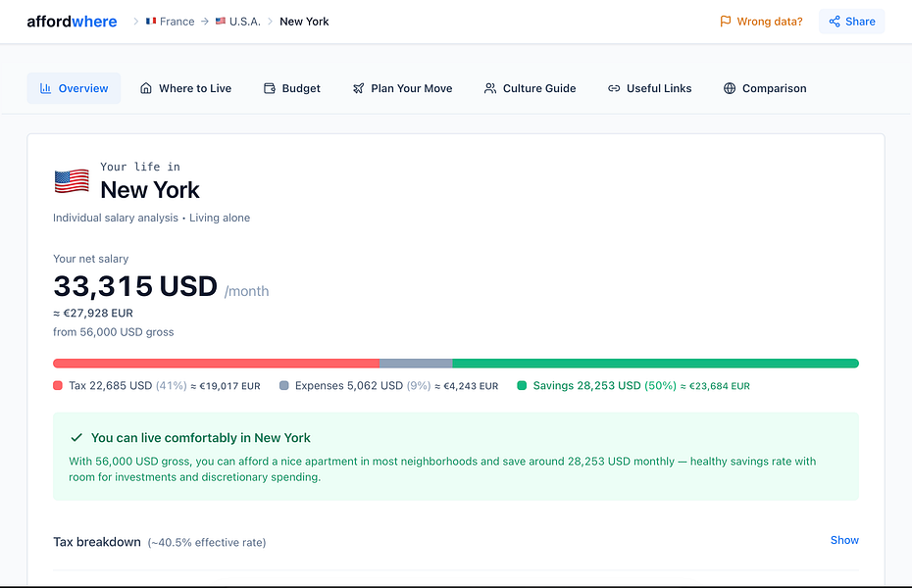This screenshot has height=588, width=912.
Task: Click the Savings 28,253 USD legend text
Action: coord(586,386)
